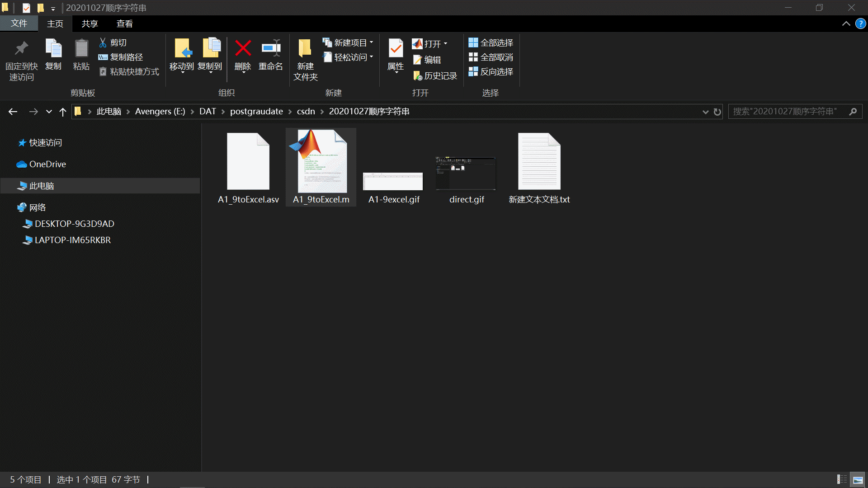The width and height of the screenshot is (868, 488).
Task: Click postgraudate in the breadcrumb path
Action: click(x=256, y=112)
